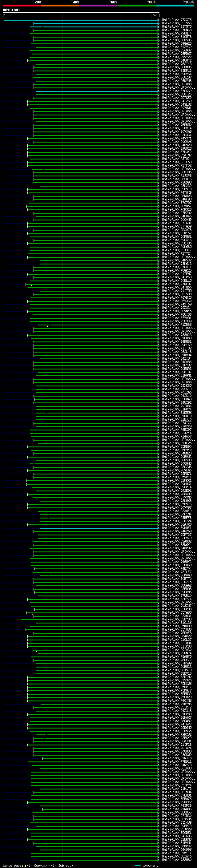Open hit UniRef100_P15111
Screen dimensions: 197x868
tap(177, 853)
